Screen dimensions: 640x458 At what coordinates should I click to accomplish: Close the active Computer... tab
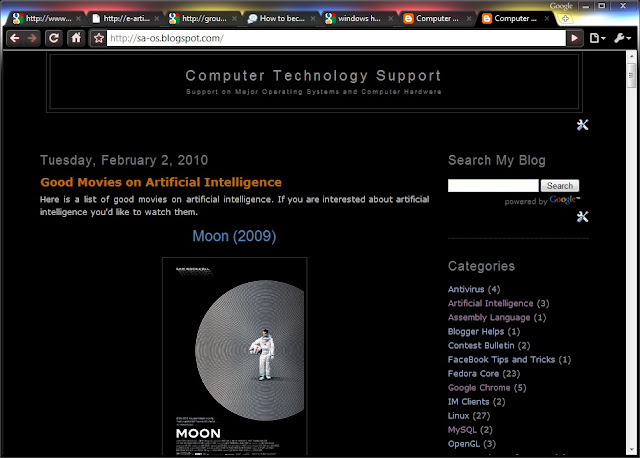pyautogui.click(x=547, y=18)
